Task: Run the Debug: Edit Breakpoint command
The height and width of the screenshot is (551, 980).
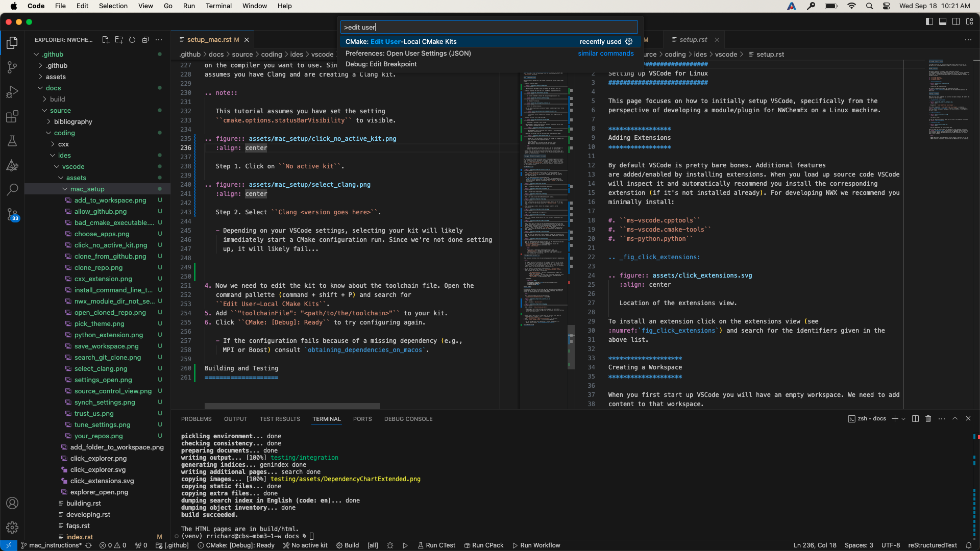Action: 489,64
